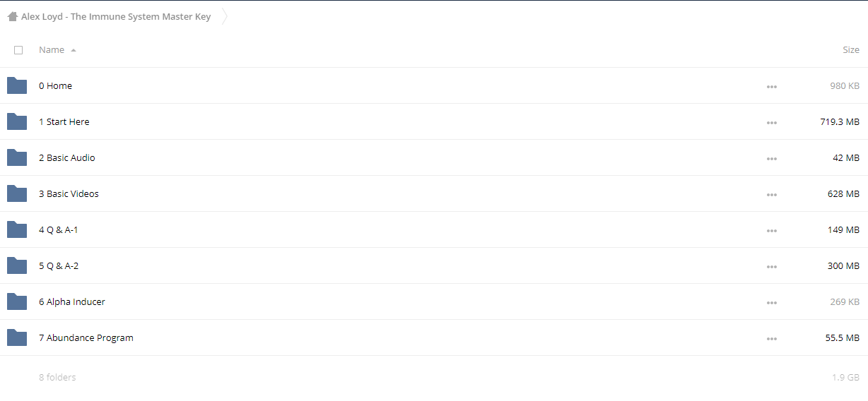Open the ellipsis menu for 7 Abundance Program

(x=772, y=339)
